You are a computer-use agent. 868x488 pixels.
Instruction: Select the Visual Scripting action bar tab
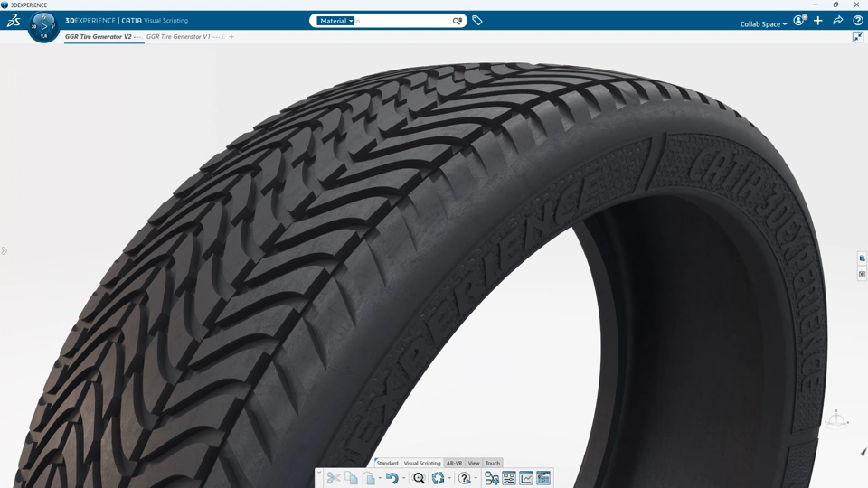coord(422,463)
